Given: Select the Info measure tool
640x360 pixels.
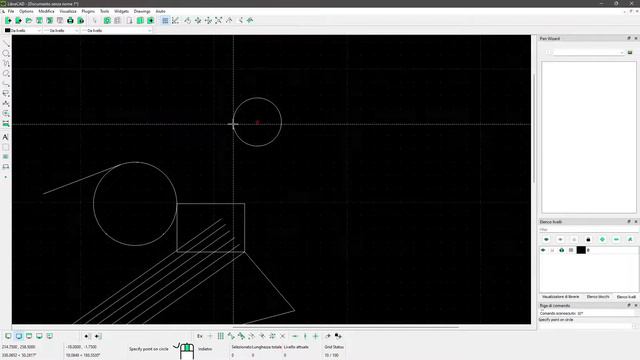Looking at the screenshot, I should click(x=6, y=124).
